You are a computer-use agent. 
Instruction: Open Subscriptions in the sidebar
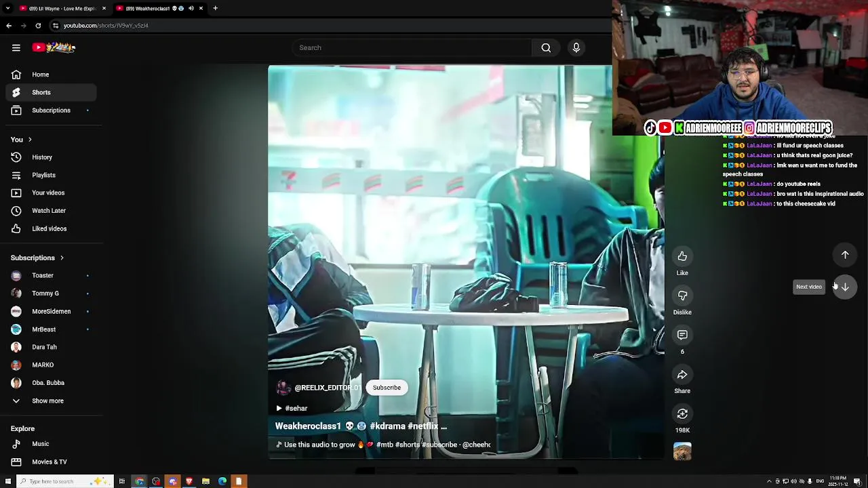click(x=52, y=110)
